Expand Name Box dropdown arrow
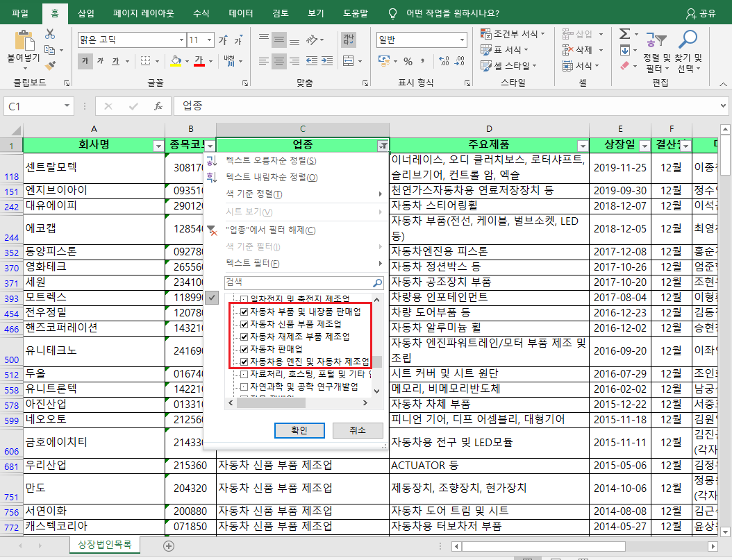 tap(67, 106)
